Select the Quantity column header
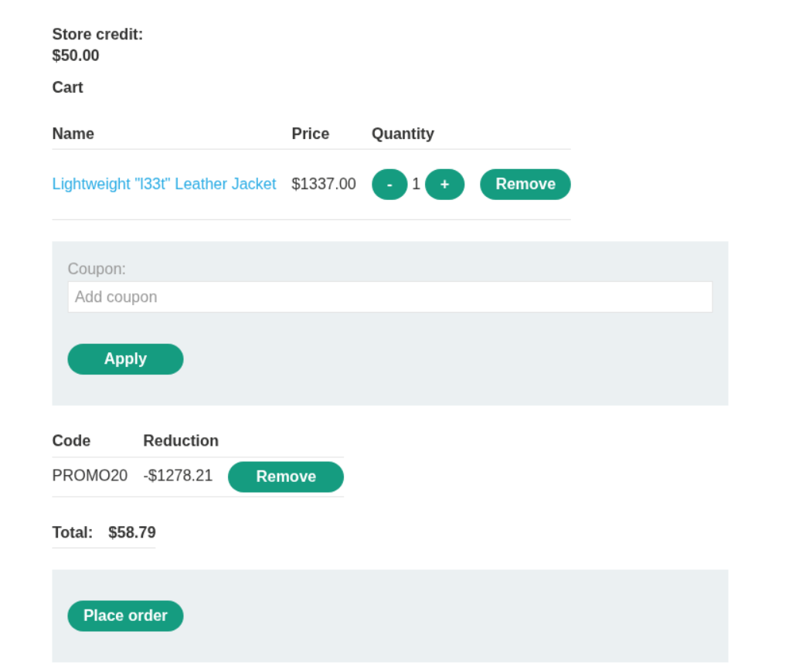Screen dimensions: 789x672 pos(403,134)
